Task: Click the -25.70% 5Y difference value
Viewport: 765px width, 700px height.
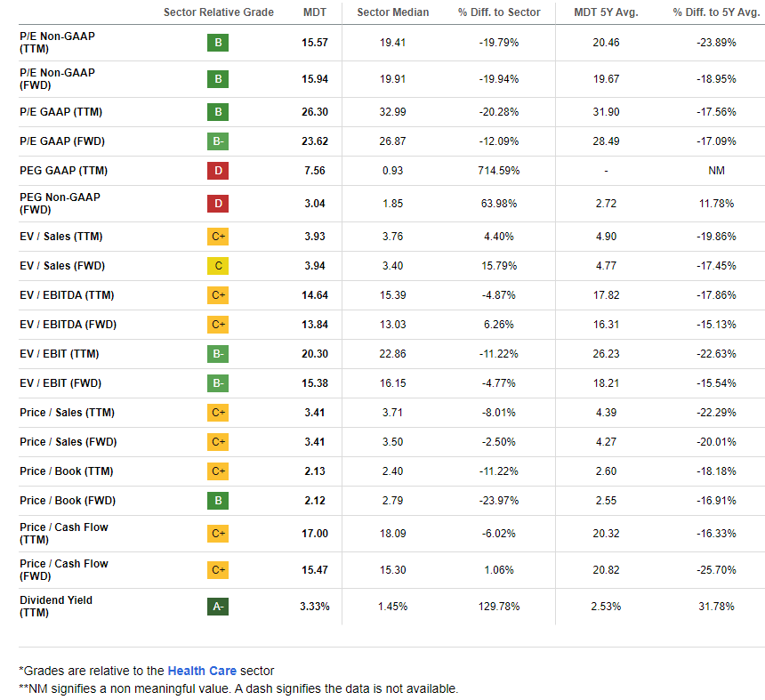Action: [716, 570]
